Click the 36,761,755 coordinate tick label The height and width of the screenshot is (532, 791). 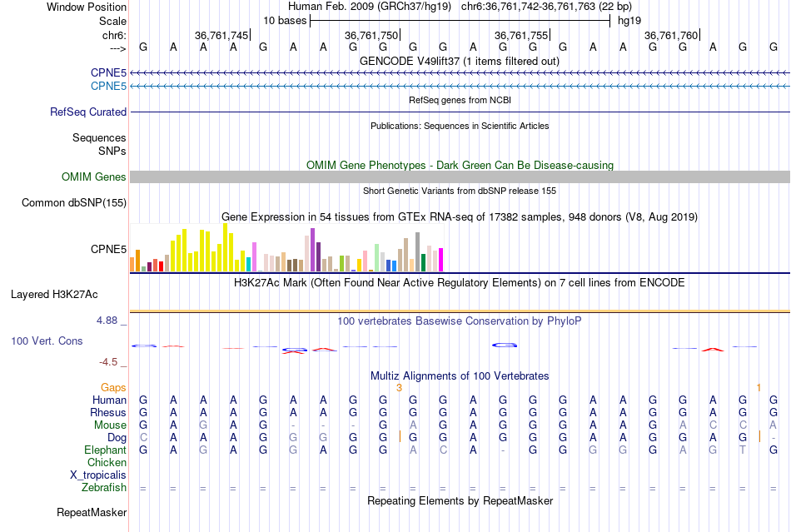pyautogui.click(x=521, y=35)
